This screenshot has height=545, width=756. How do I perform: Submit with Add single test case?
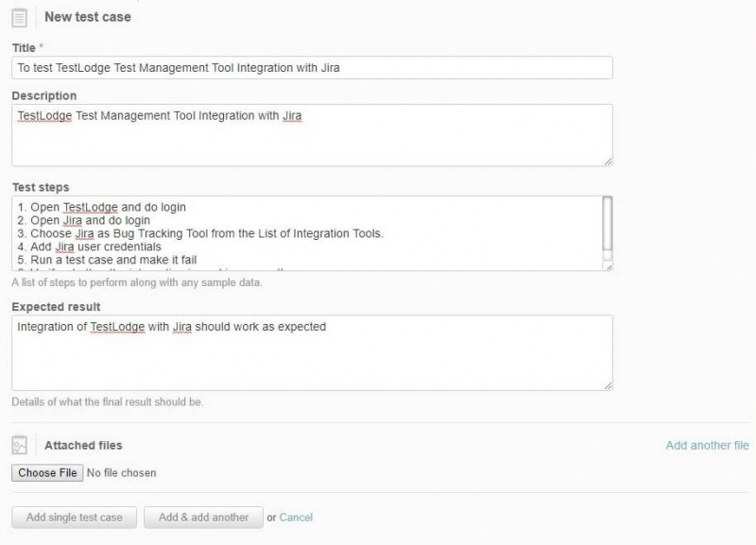click(x=74, y=518)
